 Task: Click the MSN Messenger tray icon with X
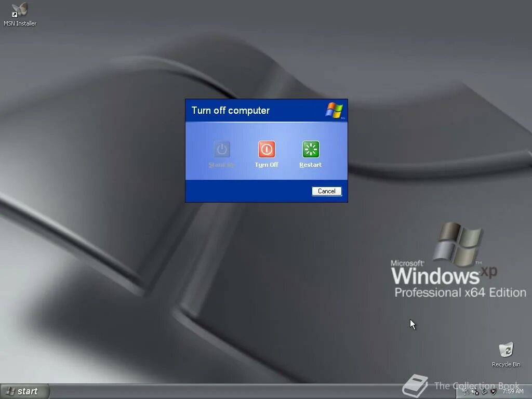point(475,391)
